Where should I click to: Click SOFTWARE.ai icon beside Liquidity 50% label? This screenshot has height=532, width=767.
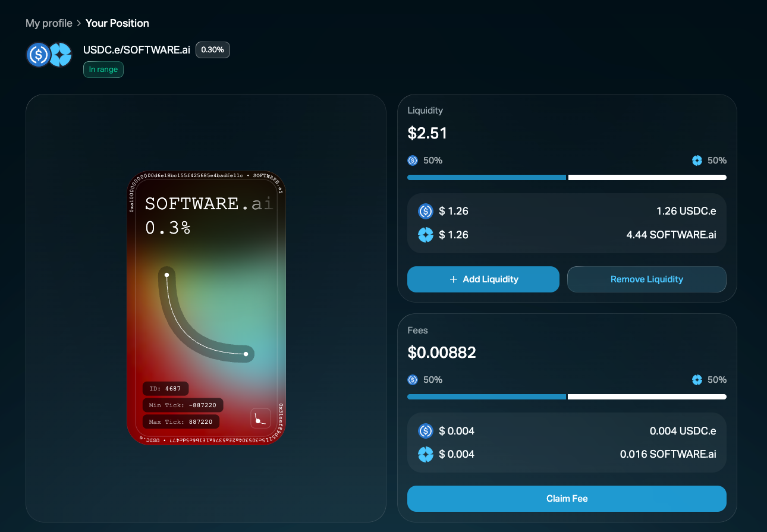click(x=697, y=160)
